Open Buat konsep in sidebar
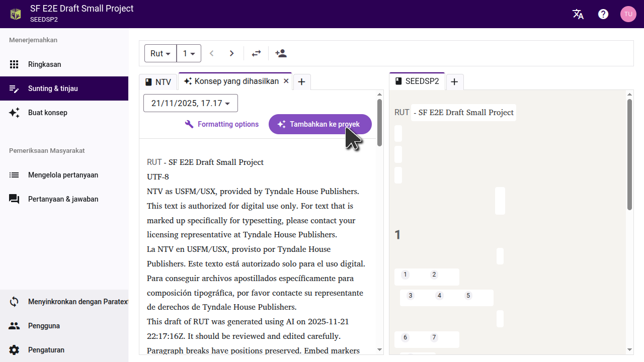644x362 pixels. [48, 113]
